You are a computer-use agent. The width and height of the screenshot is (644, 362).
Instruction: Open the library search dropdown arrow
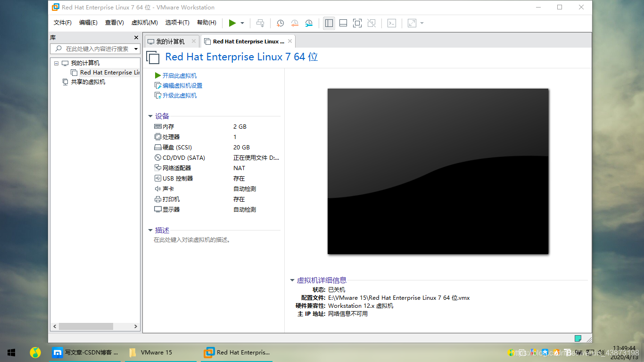pyautogui.click(x=136, y=49)
